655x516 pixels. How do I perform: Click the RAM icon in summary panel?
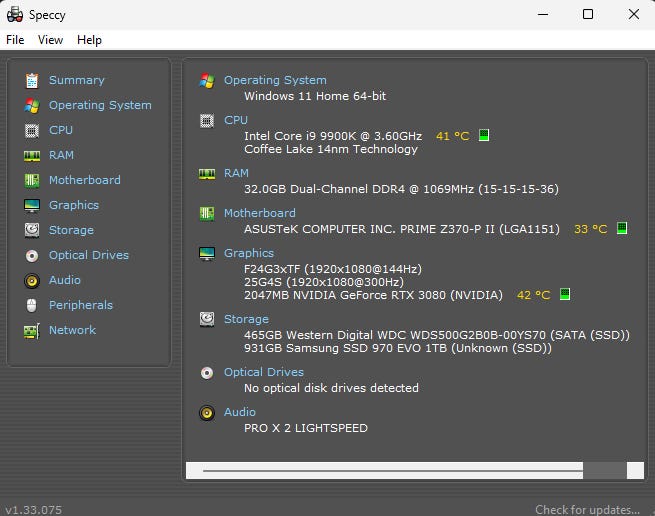click(207, 173)
